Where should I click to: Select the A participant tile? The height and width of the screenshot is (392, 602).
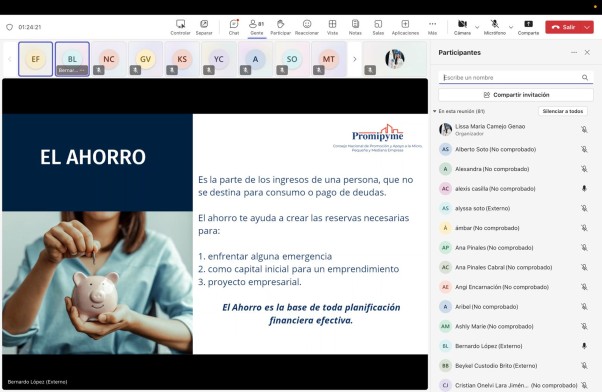pos(255,59)
